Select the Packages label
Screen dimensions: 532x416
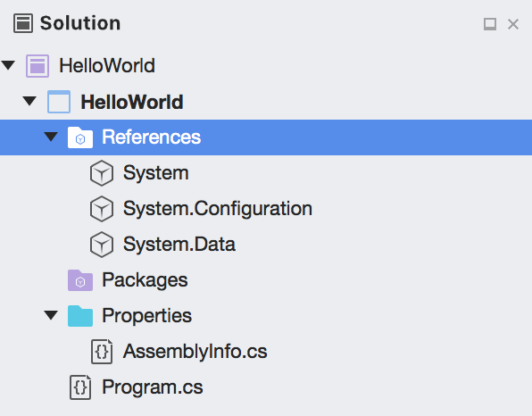pyautogui.click(x=145, y=280)
